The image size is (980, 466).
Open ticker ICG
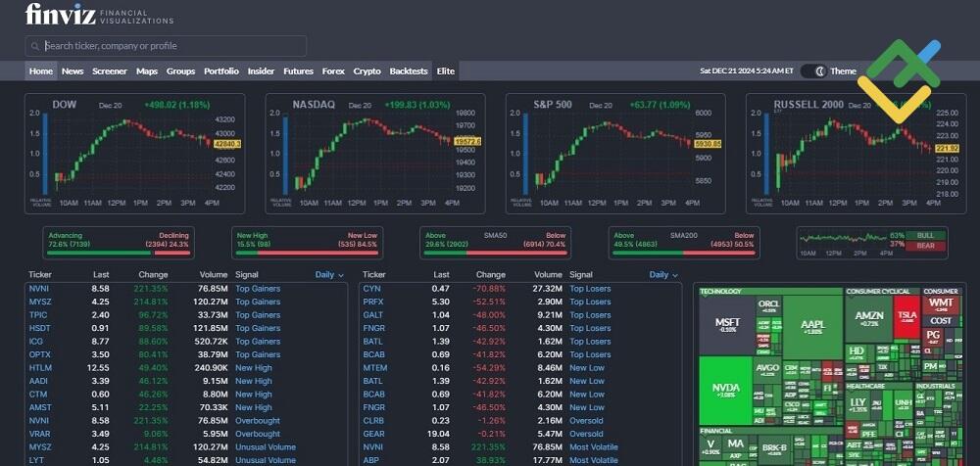tap(35, 342)
